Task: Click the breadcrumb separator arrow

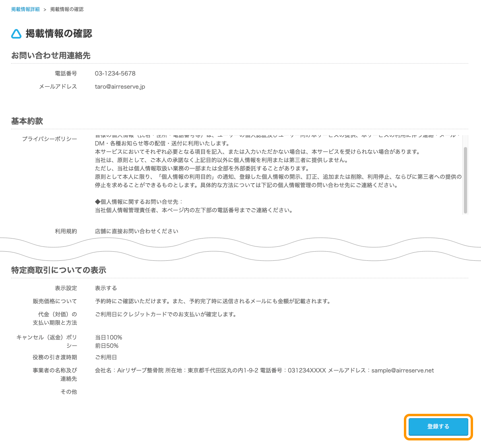Action: click(x=45, y=9)
